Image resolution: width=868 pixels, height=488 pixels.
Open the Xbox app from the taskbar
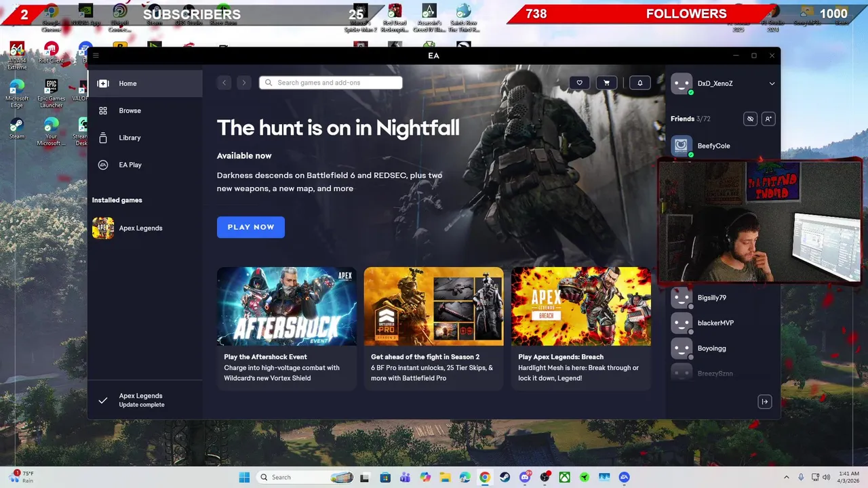564,477
